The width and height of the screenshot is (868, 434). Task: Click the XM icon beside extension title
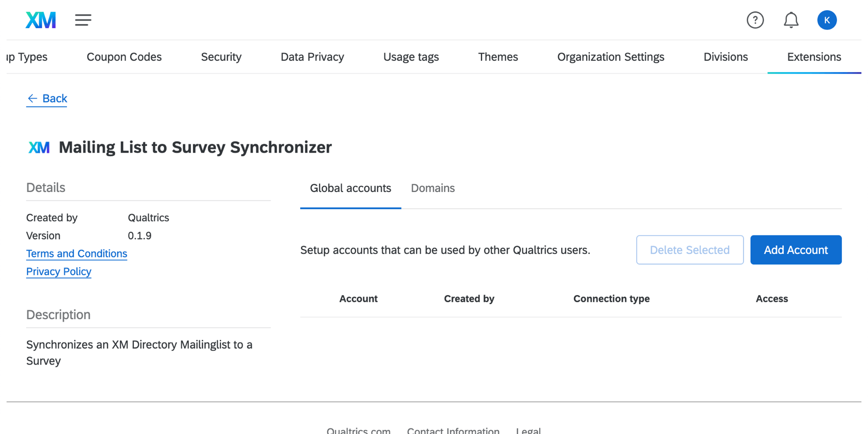point(39,148)
